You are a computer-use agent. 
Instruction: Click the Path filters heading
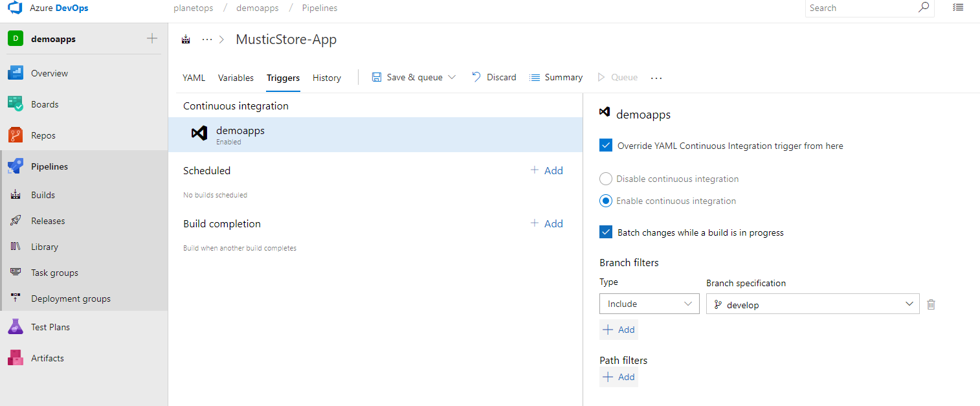[623, 361]
